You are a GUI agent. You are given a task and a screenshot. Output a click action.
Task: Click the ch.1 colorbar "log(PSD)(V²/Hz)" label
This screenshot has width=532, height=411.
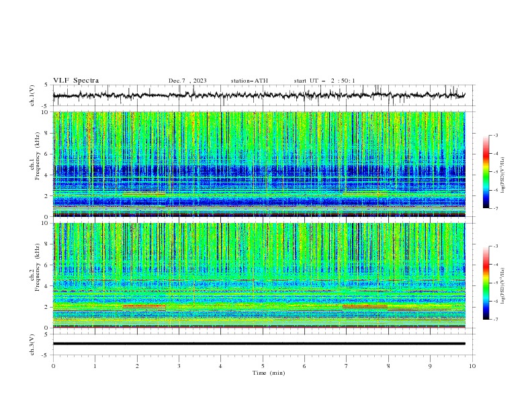pos(503,175)
